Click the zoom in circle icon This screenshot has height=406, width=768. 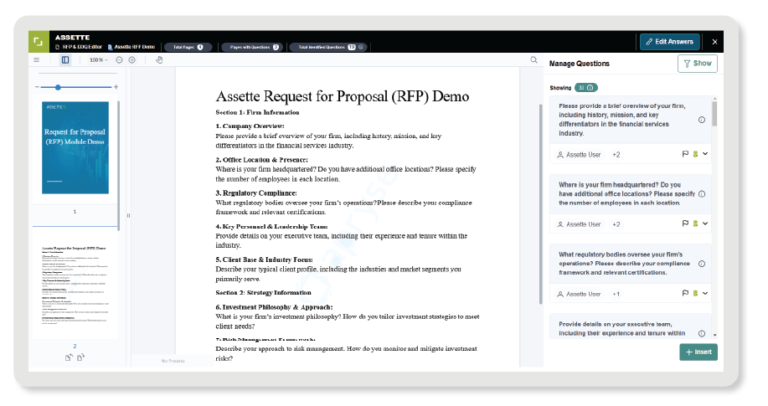pos(132,60)
